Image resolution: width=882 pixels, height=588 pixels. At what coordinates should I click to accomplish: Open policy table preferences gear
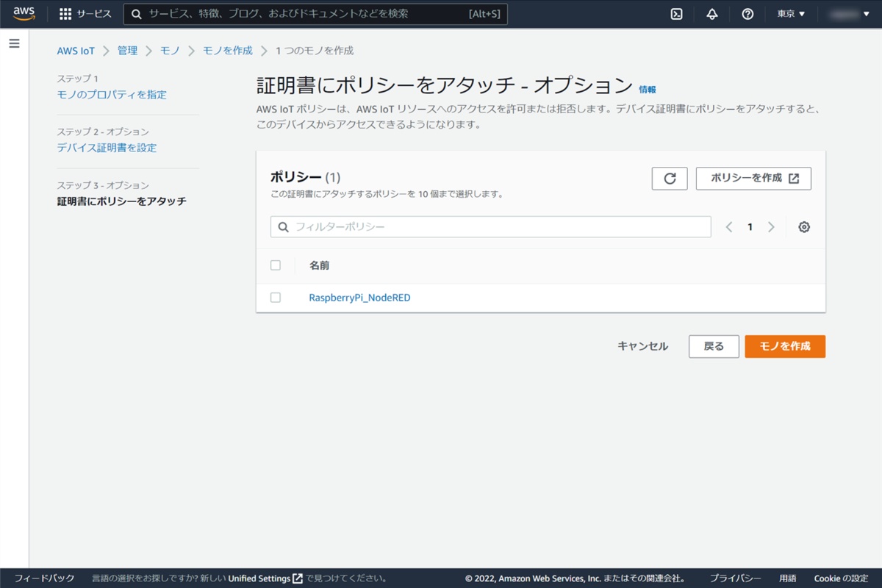pyautogui.click(x=804, y=227)
